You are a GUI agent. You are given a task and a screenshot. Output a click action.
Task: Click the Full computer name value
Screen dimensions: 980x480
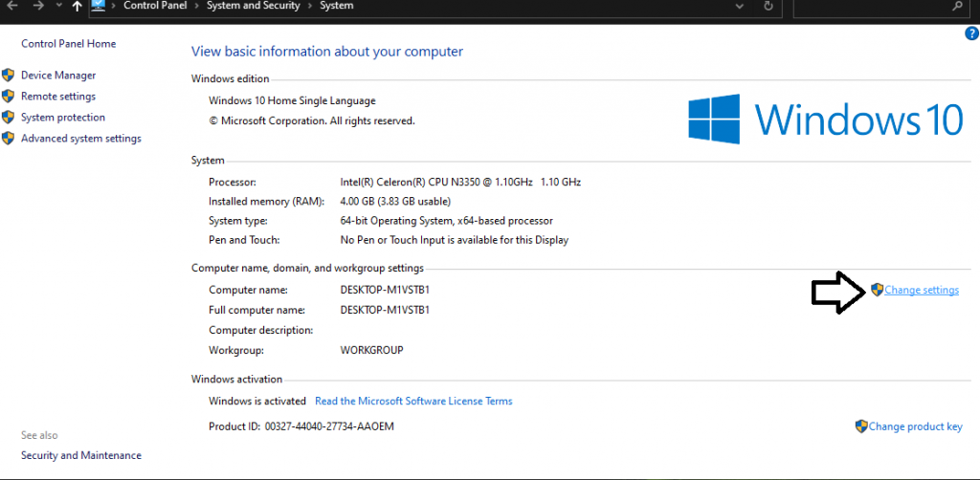tap(385, 310)
